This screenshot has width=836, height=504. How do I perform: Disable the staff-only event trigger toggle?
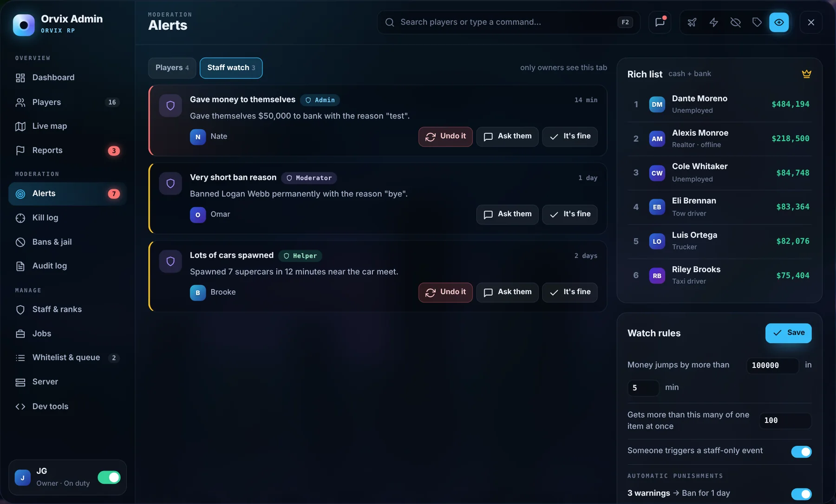coord(801,452)
